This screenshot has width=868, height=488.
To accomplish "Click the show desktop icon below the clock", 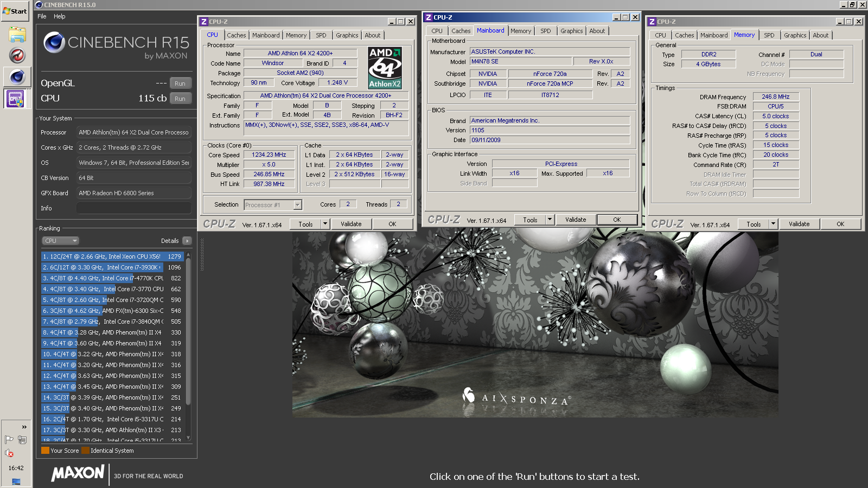I will [16, 481].
